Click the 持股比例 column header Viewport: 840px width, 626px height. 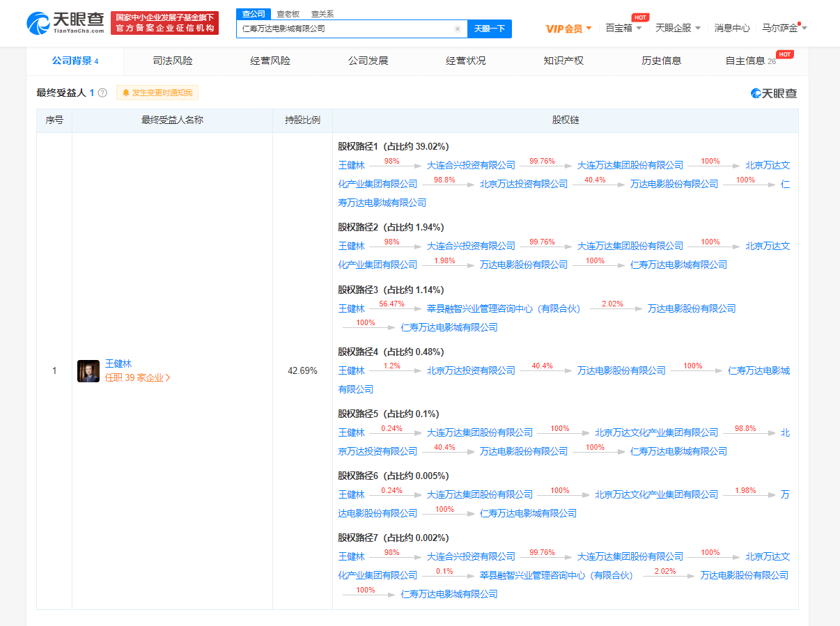[302, 120]
